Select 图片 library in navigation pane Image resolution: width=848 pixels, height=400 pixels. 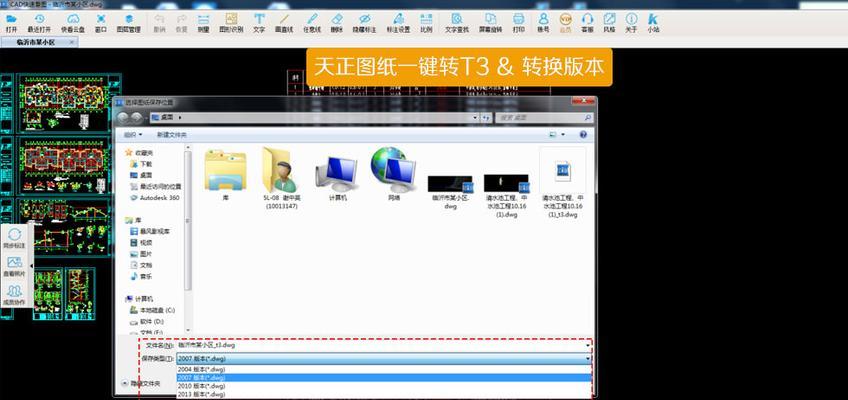tap(142, 254)
